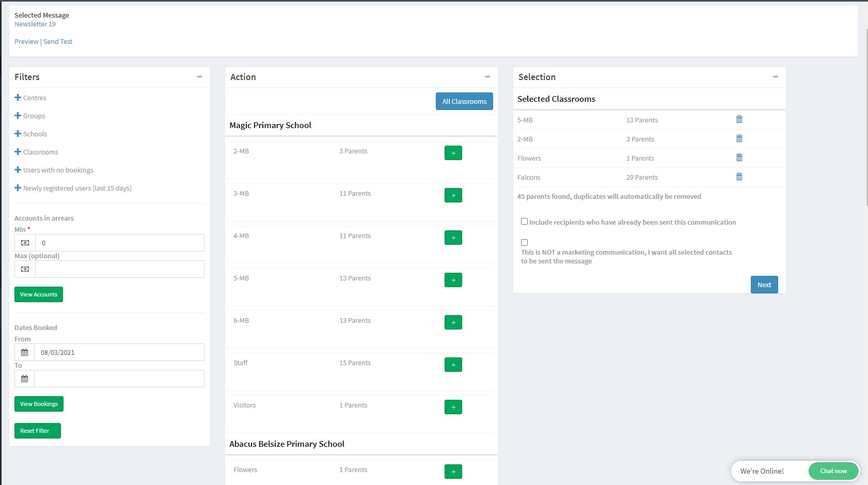Open the calendar picker for To date
Image resolution: width=868 pixels, height=485 pixels.
click(x=24, y=378)
